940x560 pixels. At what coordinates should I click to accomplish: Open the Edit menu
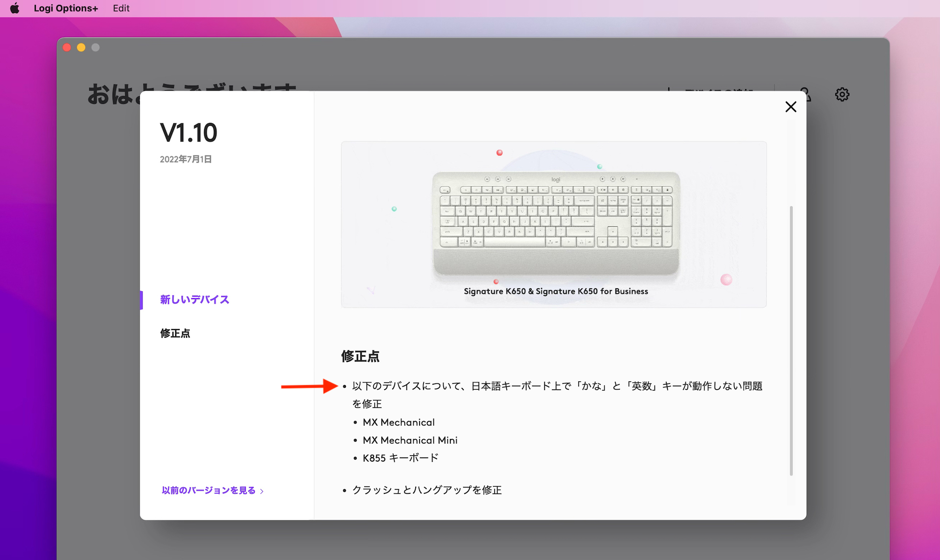pos(121,8)
